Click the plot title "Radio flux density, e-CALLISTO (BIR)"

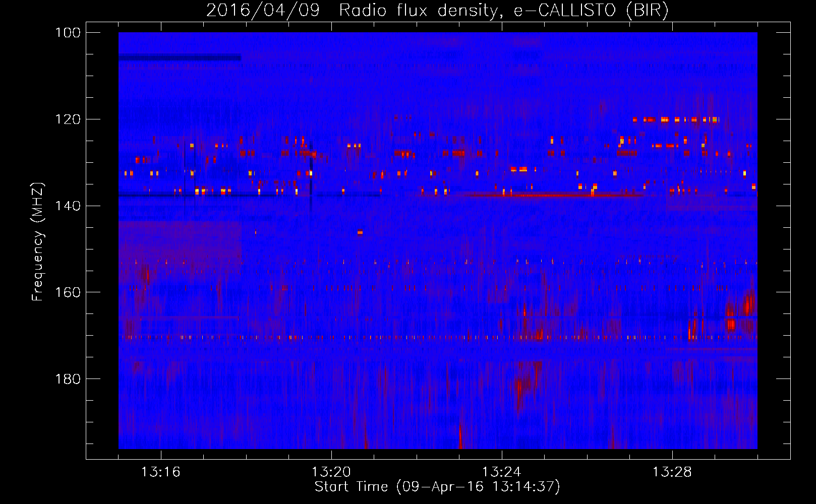pyautogui.click(x=504, y=10)
